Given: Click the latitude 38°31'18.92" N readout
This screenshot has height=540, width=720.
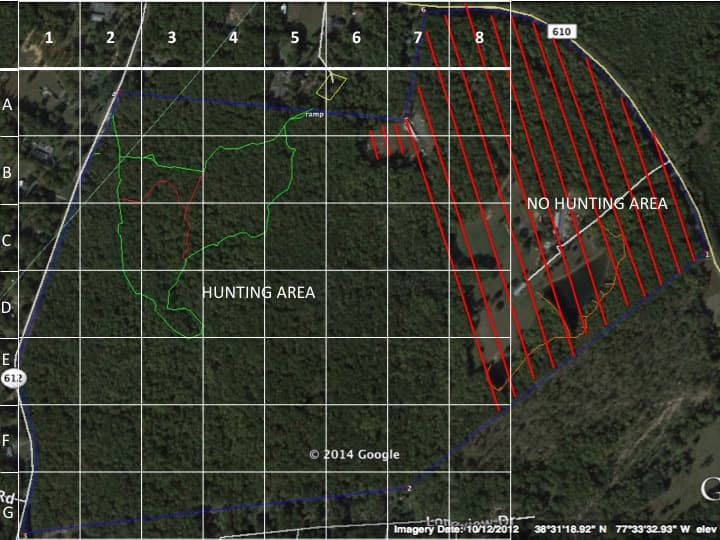Looking at the screenshot, I should [x=571, y=529].
